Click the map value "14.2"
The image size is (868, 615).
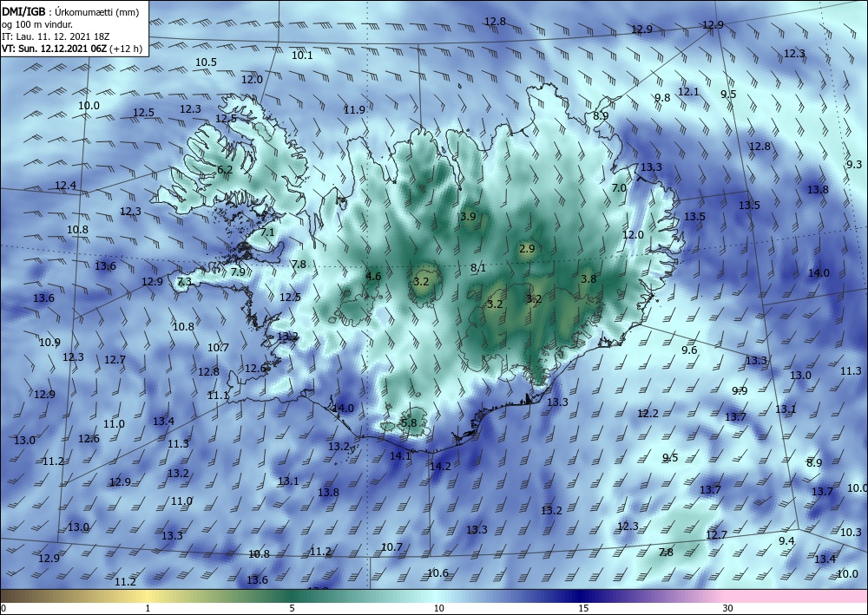(x=440, y=466)
